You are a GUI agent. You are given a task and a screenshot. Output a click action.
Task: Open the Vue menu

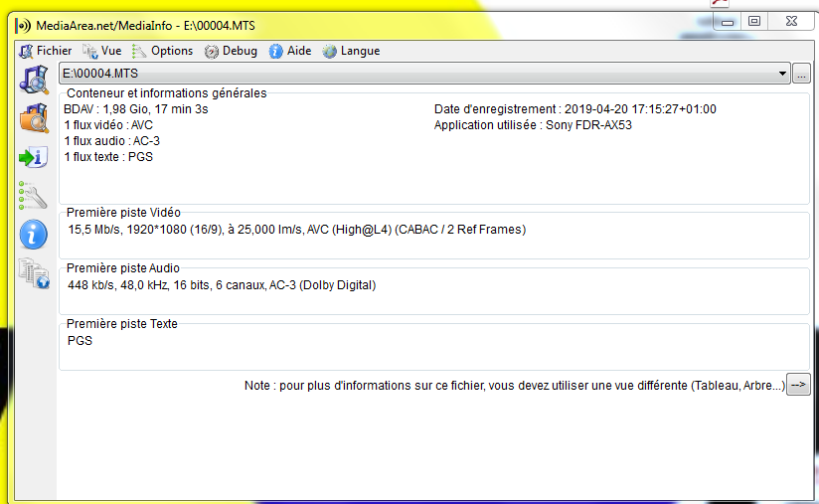pyautogui.click(x=102, y=51)
